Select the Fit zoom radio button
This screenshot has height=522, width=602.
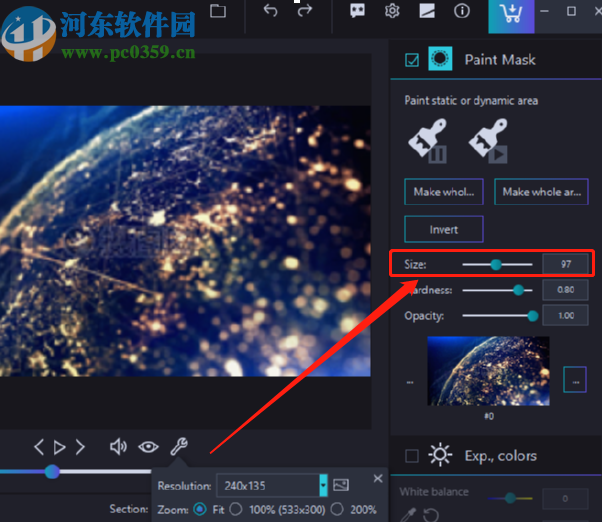click(200, 509)
